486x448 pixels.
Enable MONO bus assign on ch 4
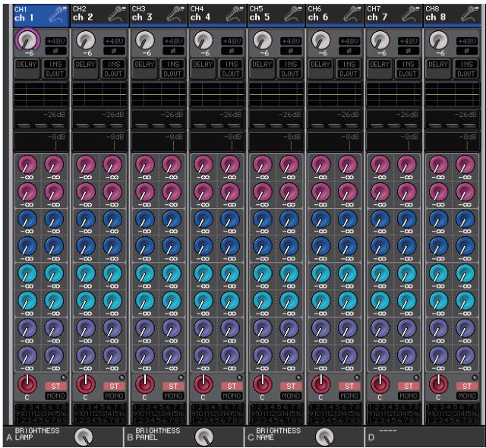[x=232, y=396]
